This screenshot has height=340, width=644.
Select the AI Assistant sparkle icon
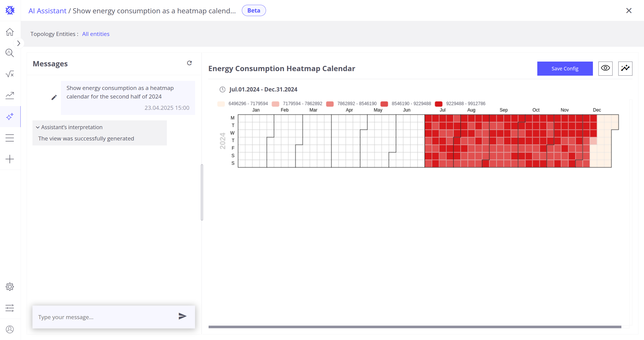[x=10, y=117]
